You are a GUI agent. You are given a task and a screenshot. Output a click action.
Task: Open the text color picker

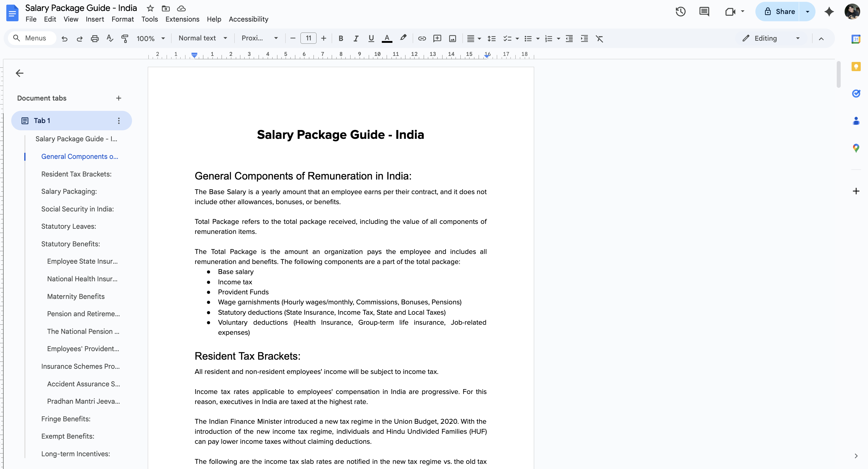(387, 39)
